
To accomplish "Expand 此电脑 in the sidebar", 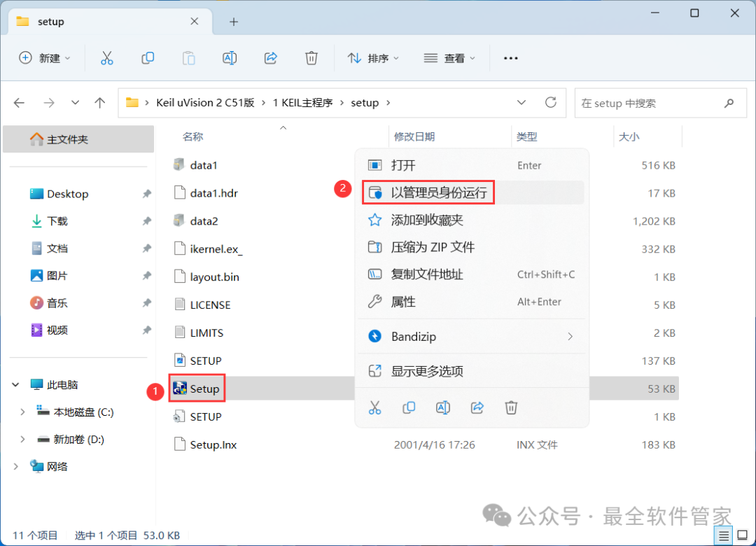I will pyautogui.click(x=15, y=384).
